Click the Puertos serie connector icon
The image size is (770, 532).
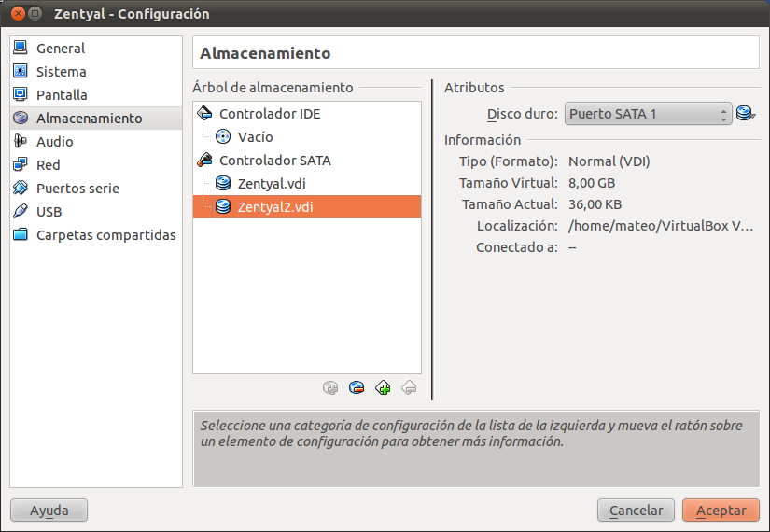(x=21, y=188)
